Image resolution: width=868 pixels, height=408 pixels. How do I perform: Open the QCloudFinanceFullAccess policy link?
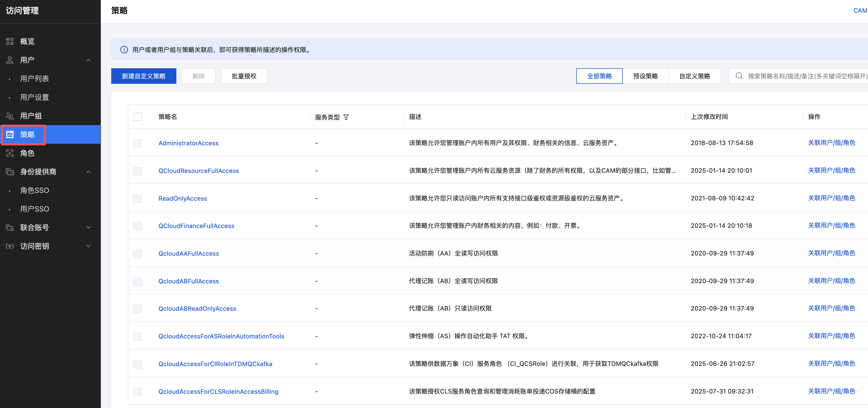(196, 226)
